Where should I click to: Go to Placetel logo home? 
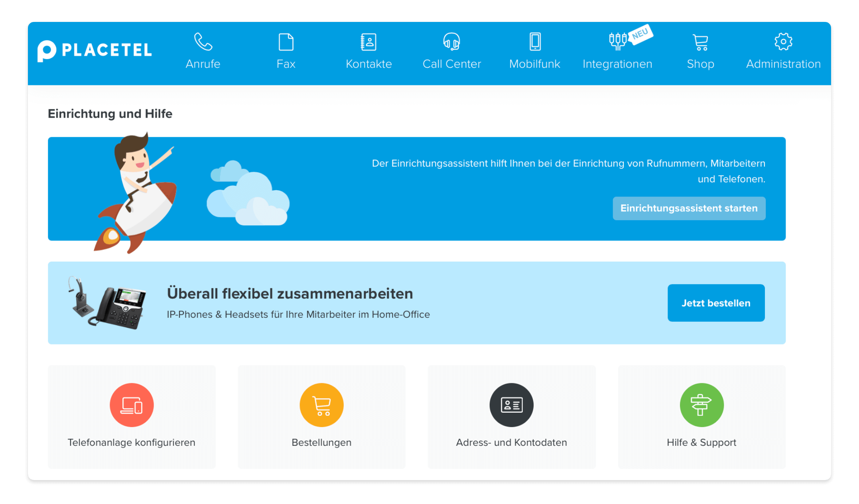(x=95, y=51)
